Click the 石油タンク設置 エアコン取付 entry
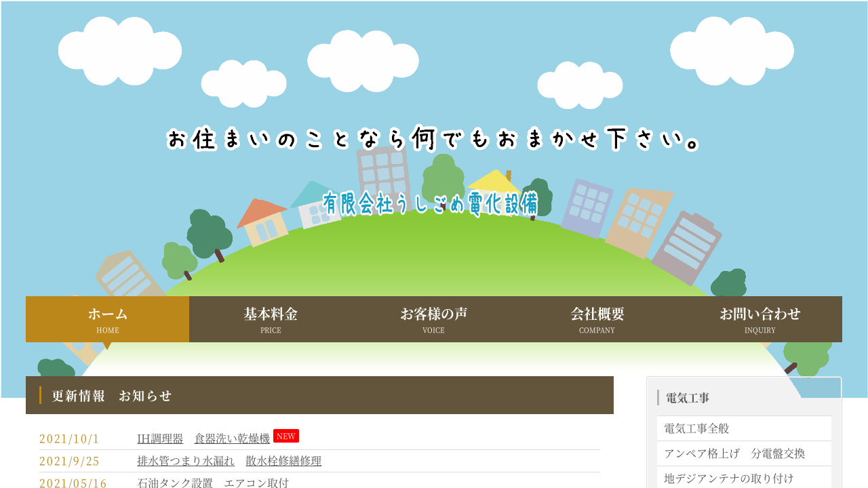The width and height of the screenshot is (868, 488). 213,483
